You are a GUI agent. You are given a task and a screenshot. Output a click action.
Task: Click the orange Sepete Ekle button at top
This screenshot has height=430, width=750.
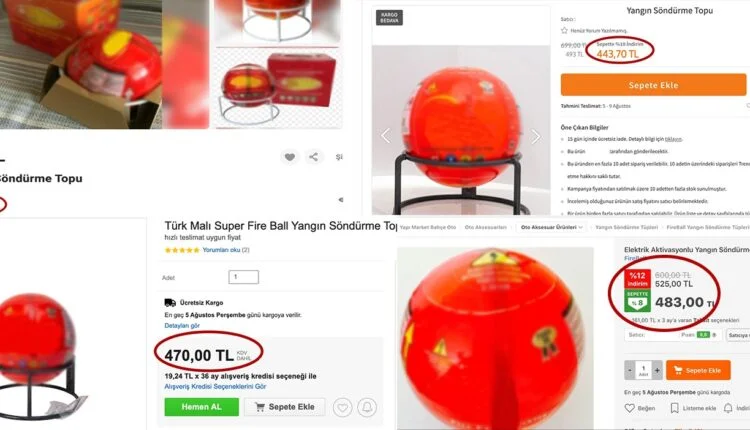653,85
